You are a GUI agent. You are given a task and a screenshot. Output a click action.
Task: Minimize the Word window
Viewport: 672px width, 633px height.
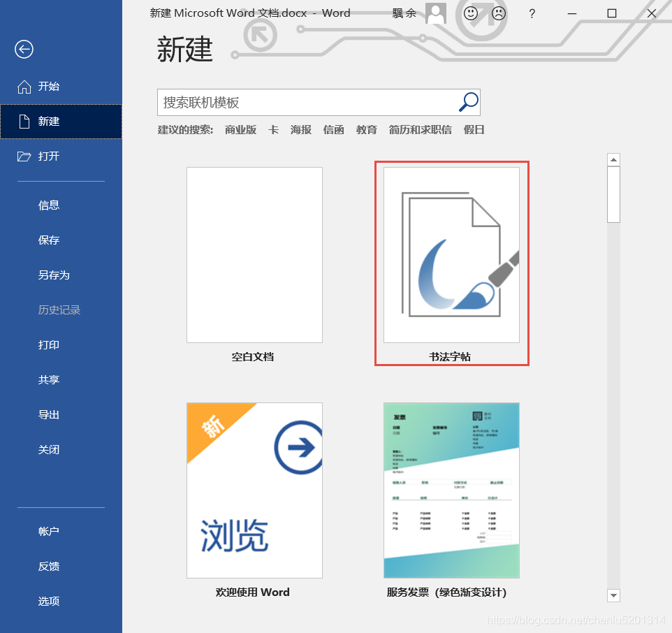571,14
